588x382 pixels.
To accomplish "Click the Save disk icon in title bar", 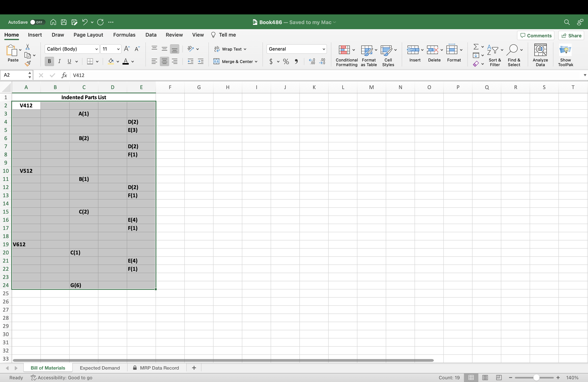I will click(x=64, y=22).
